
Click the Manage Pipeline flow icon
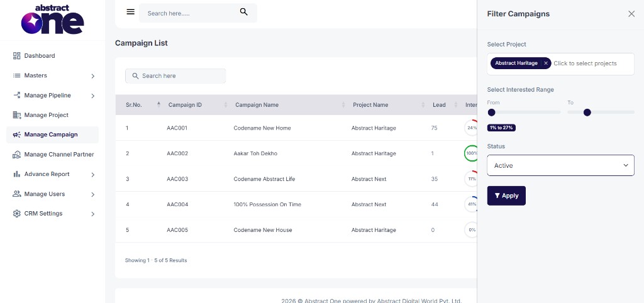[17, 96]
